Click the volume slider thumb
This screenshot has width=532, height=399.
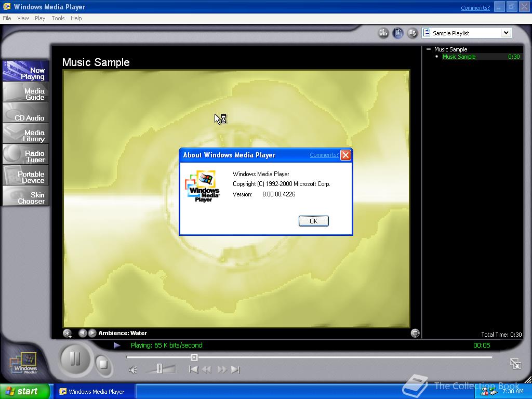159,369
